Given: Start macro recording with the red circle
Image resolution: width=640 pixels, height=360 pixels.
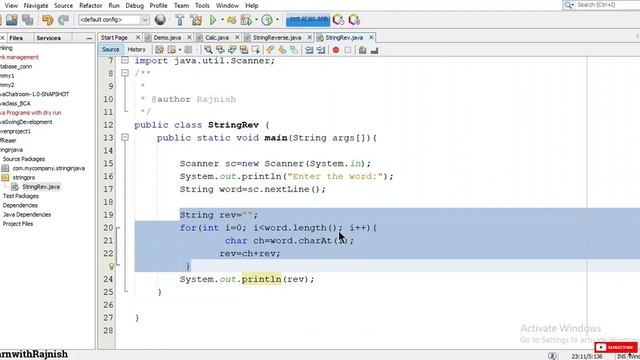Looking at the screenshot, I should click(336, 50).
